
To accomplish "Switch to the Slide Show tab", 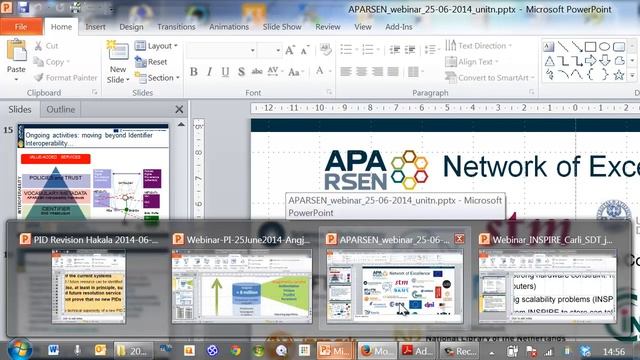I will (282, 27).
